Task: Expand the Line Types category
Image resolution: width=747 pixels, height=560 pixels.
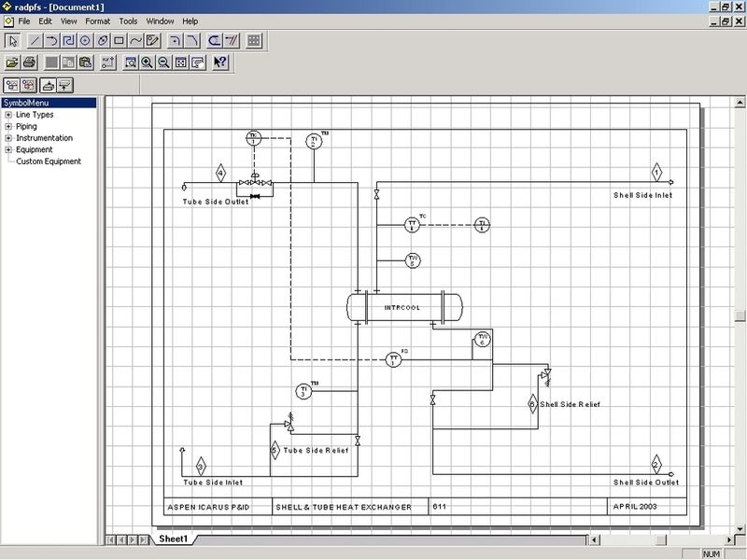Action: [7, 115]
